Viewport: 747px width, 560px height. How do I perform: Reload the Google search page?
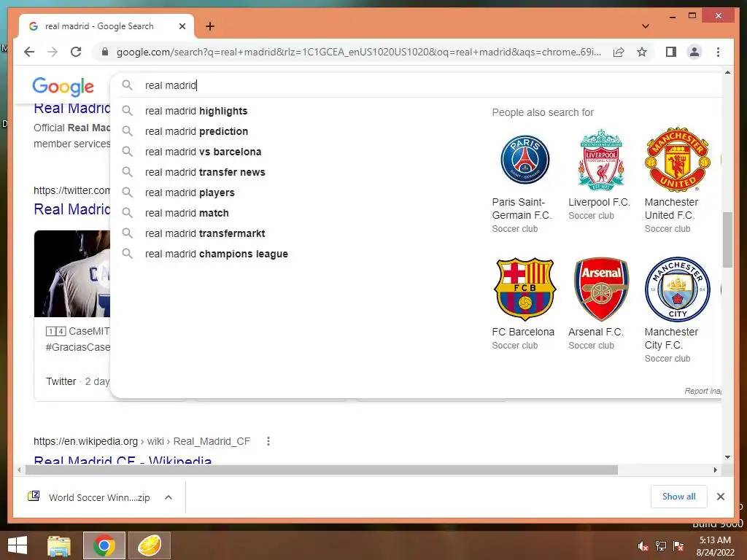click(x=76, y=52)
